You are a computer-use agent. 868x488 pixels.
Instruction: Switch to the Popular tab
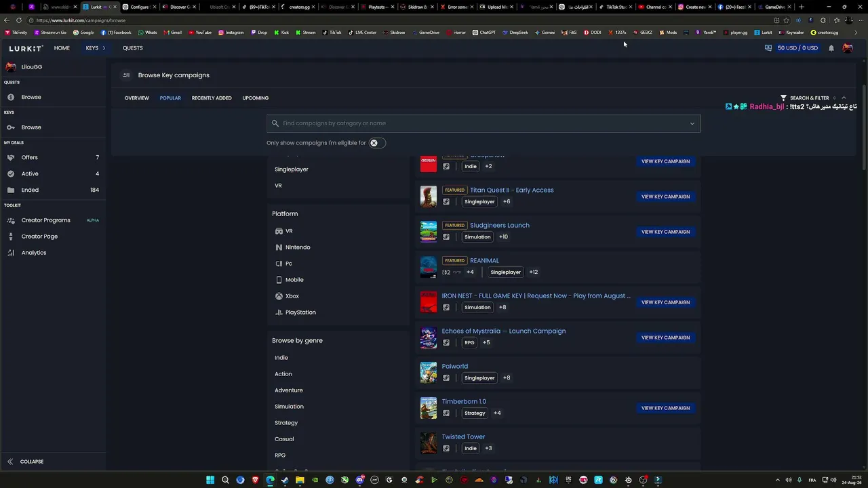pyautogui.click(x=170, y=98)
